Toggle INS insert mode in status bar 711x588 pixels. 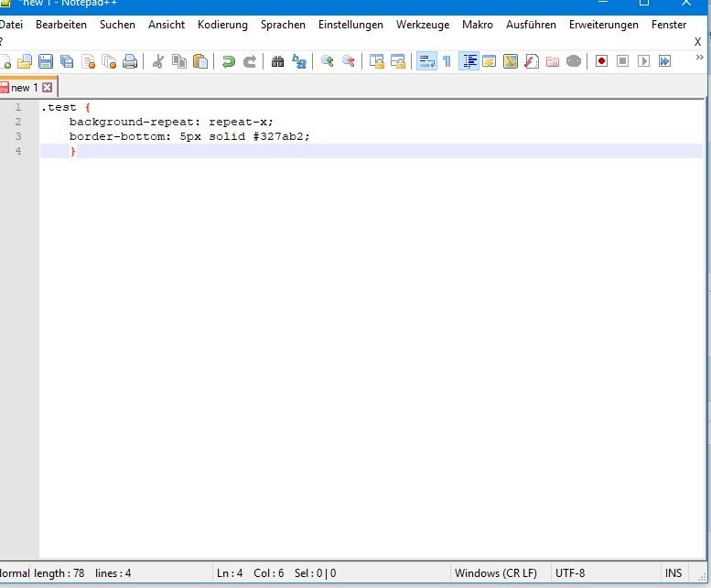(x=673, y=573)
